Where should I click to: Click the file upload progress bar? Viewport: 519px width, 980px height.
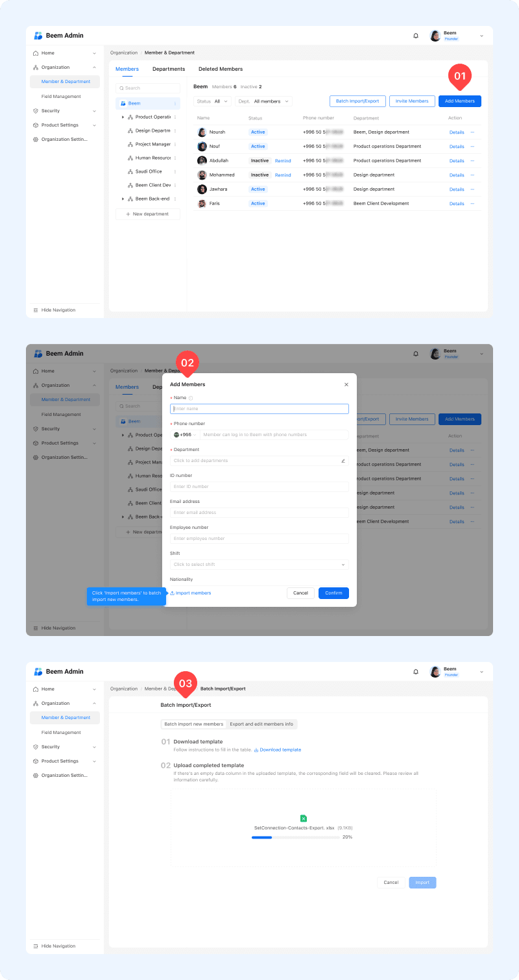click(x=295, y=837)
